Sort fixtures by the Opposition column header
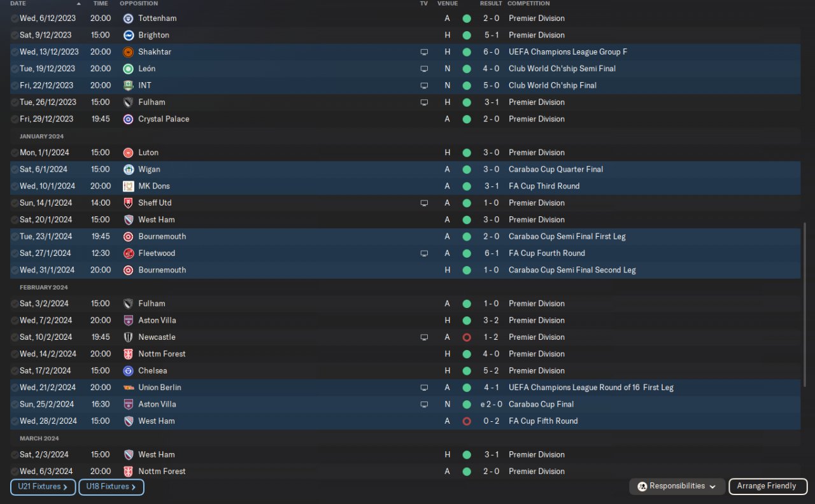The height and width of the screenshot is (504, 815). [139, 4]
